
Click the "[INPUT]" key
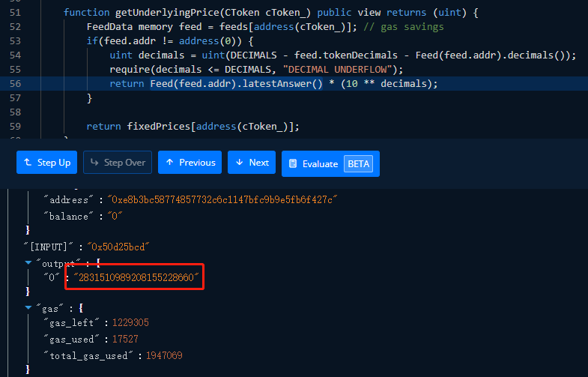click(49, 247)
